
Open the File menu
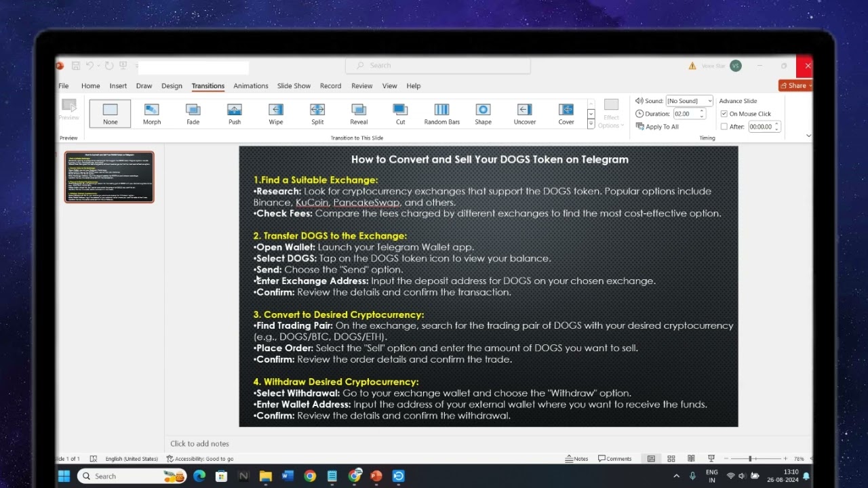point(63,86)
